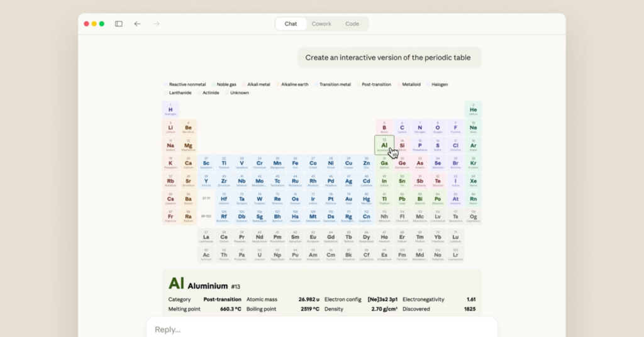
Task: Select the Oganesson (Og) tile
Action: pos(473,216)
